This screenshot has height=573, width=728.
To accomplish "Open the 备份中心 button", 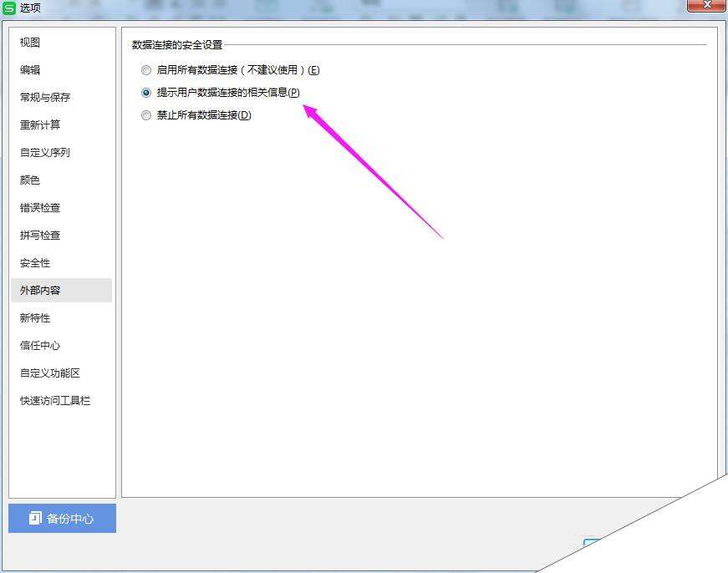I will [62, 518].
